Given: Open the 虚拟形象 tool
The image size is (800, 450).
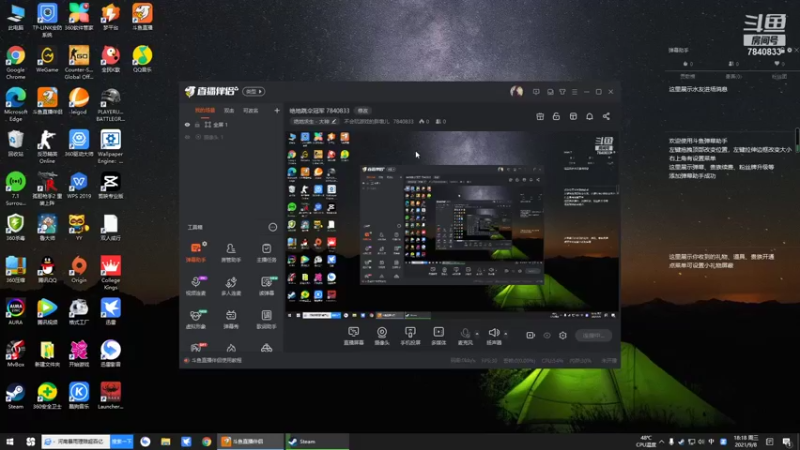Looking at the screenshot, I should pos(196,319).
